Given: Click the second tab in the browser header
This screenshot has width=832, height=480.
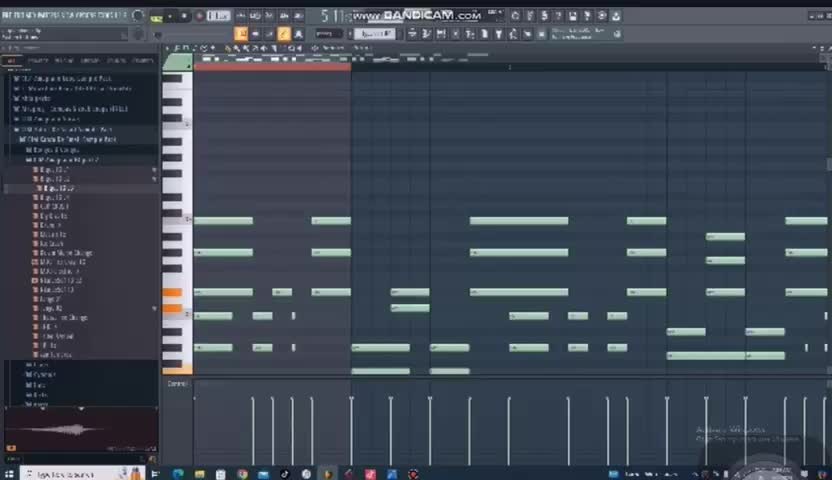Looking at the screenshot, I should [x=37, y=60].
